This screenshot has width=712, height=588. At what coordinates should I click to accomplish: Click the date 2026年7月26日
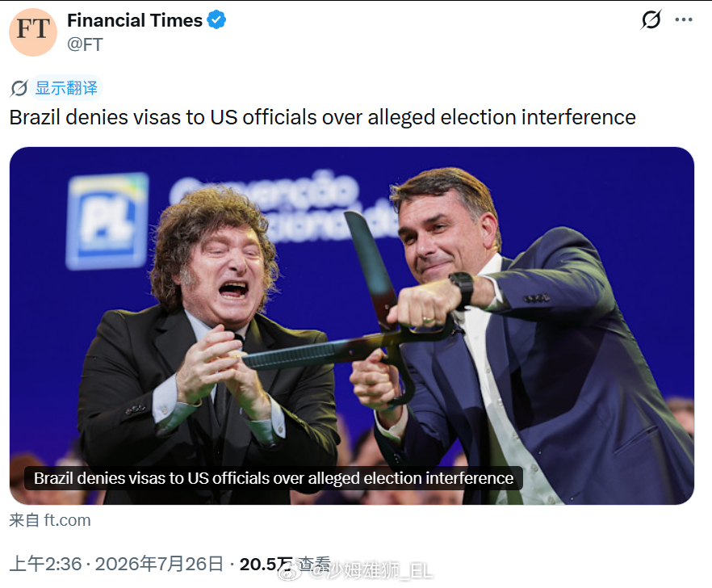click(x=159, y=564)
